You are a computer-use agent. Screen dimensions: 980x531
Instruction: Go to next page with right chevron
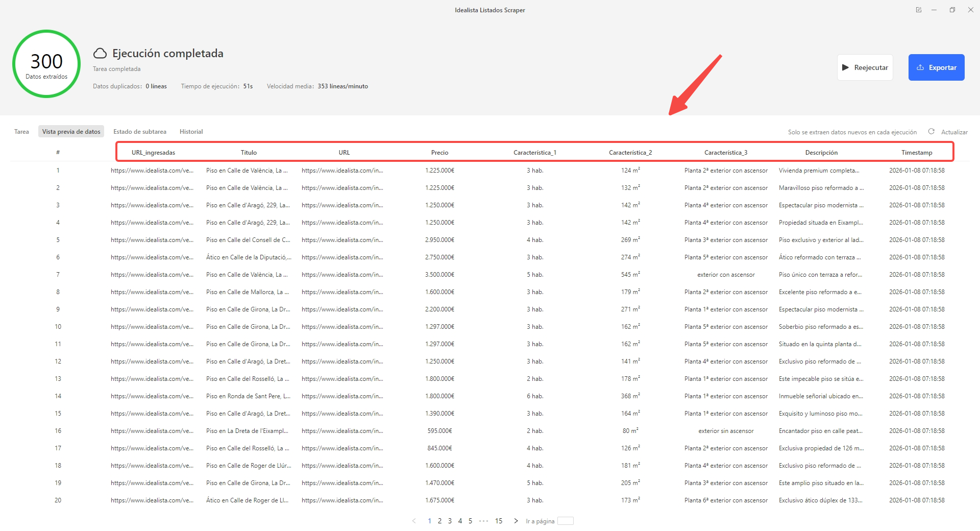pyautogui.click(x=516, y=521)
